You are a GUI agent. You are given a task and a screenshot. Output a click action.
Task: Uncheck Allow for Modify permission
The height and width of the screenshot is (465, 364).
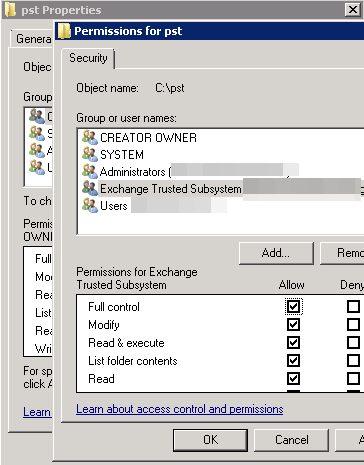coord(293,324)
